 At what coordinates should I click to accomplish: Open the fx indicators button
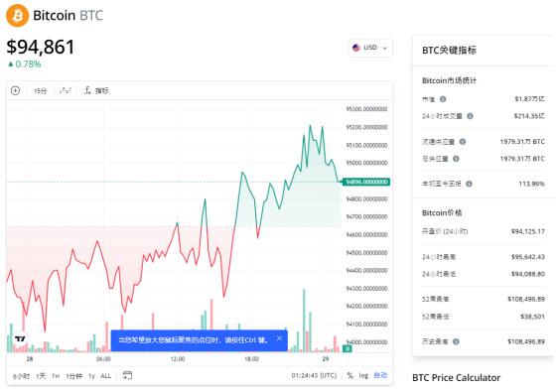[96, 91]
